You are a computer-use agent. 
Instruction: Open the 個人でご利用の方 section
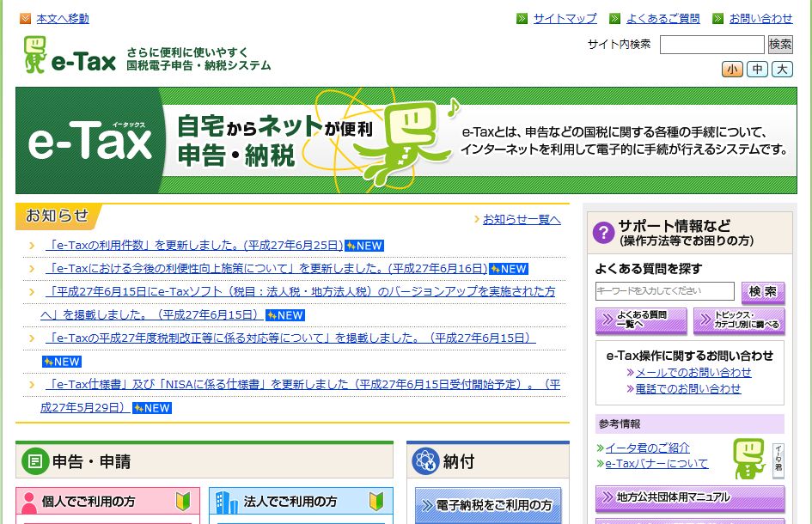pos(107,501)
